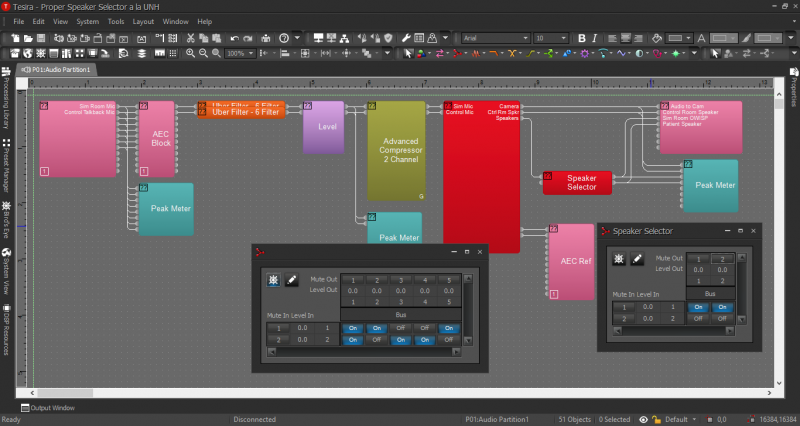
Task: Toggle italic text formatting
Action: click(x=594, y=38)
